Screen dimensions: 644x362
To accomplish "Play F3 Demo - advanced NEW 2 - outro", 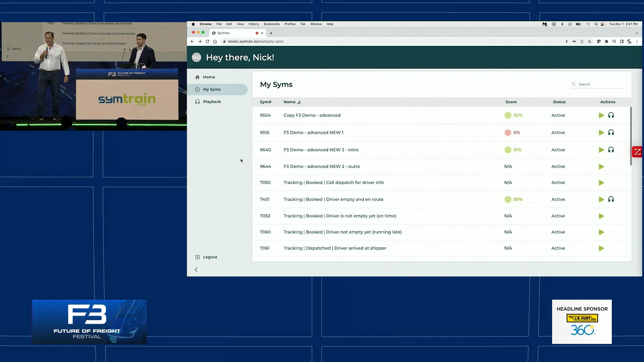I will click(x=601, y=167).
